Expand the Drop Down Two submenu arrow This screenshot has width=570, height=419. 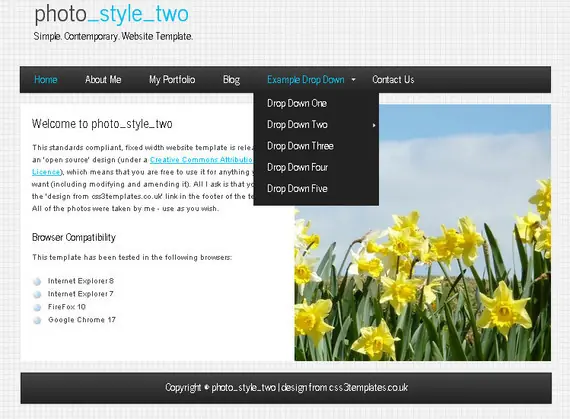374,125
